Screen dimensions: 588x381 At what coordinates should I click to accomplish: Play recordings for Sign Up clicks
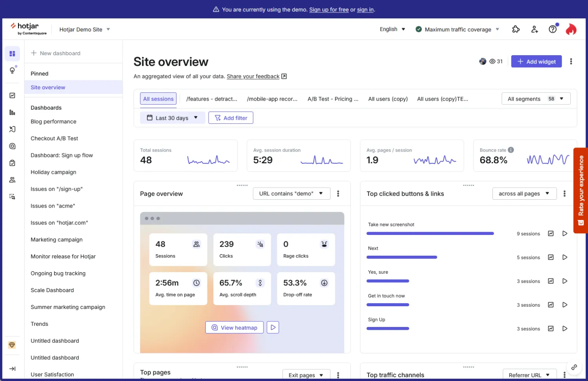coord(565,329)
